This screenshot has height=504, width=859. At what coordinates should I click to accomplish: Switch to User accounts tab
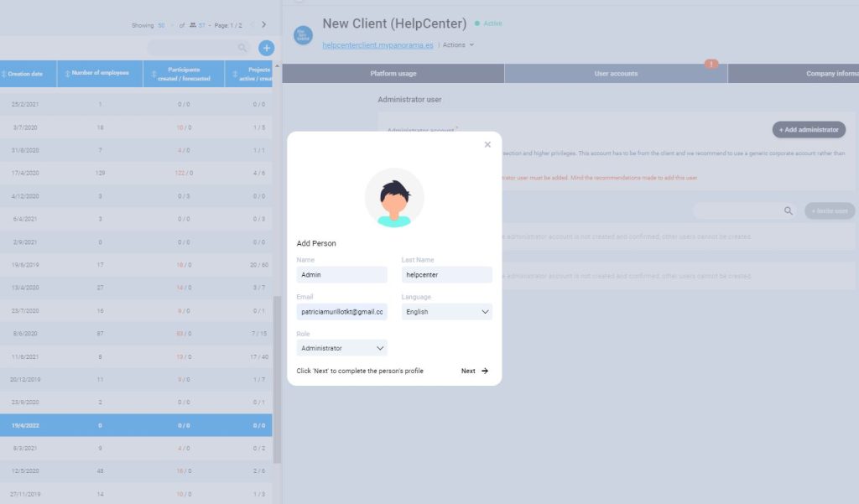click(616, 74)
